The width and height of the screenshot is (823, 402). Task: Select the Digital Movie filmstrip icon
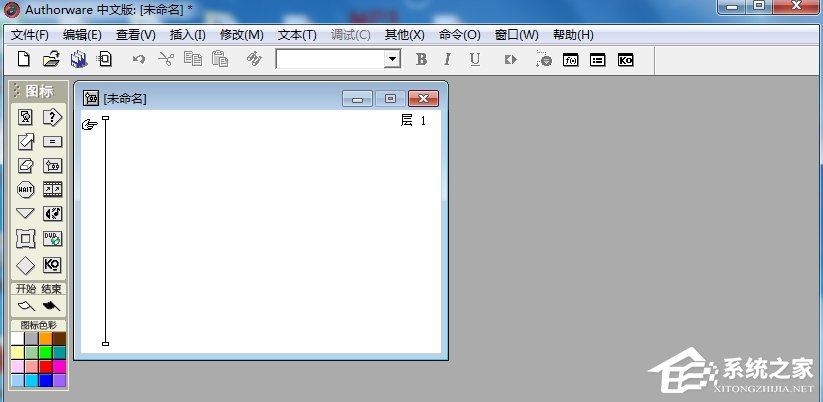pyautogui.click(x=53, y=189)
